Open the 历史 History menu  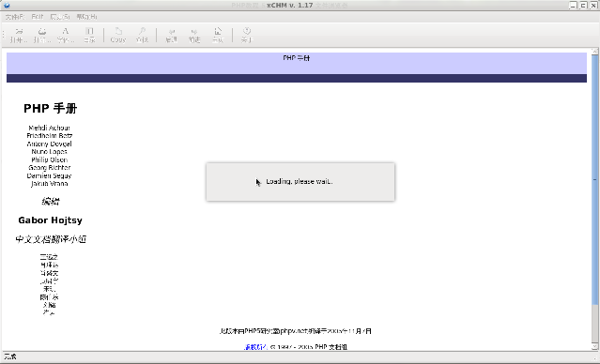60,17
